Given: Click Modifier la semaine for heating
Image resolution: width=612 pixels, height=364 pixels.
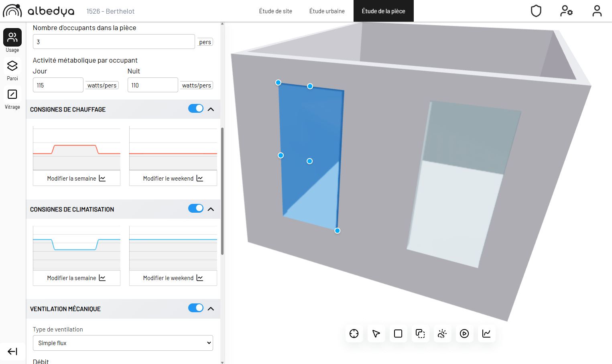Looking at the screenshot, I should [x=77, y=178].
